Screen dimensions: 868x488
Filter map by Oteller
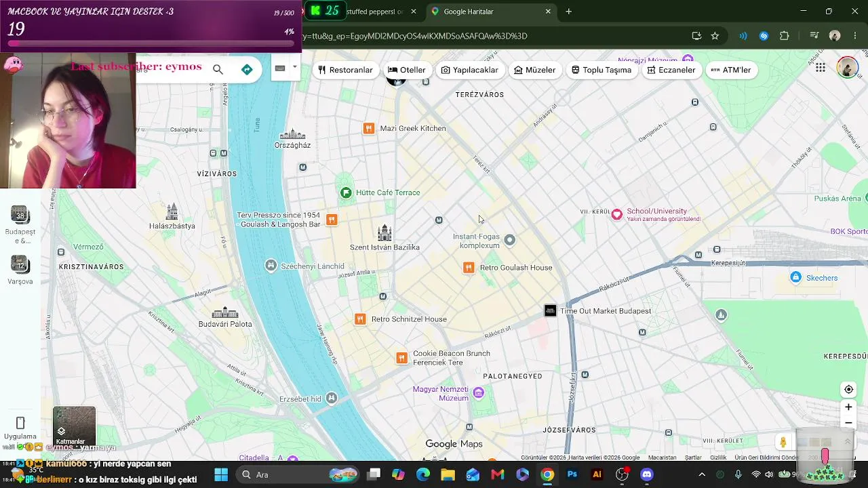407,70
